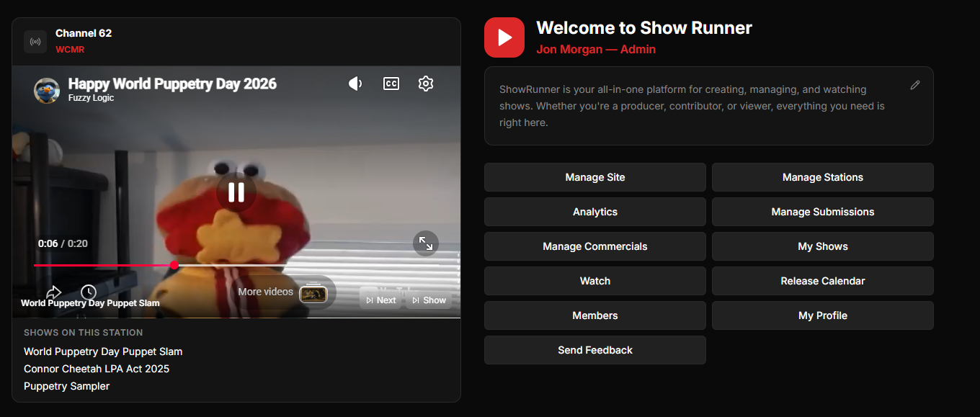Click the video progress bar scrubber

(x=174, y=266)
